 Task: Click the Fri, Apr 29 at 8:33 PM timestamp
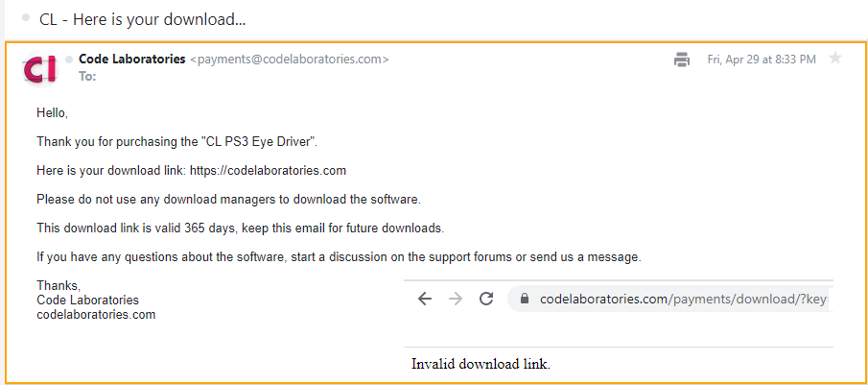[x=762, y=60]
